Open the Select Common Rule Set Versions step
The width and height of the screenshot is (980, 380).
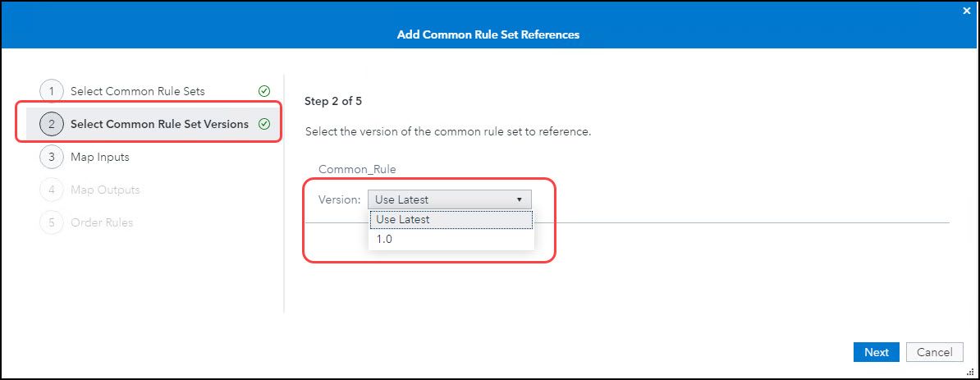[159, 124]
